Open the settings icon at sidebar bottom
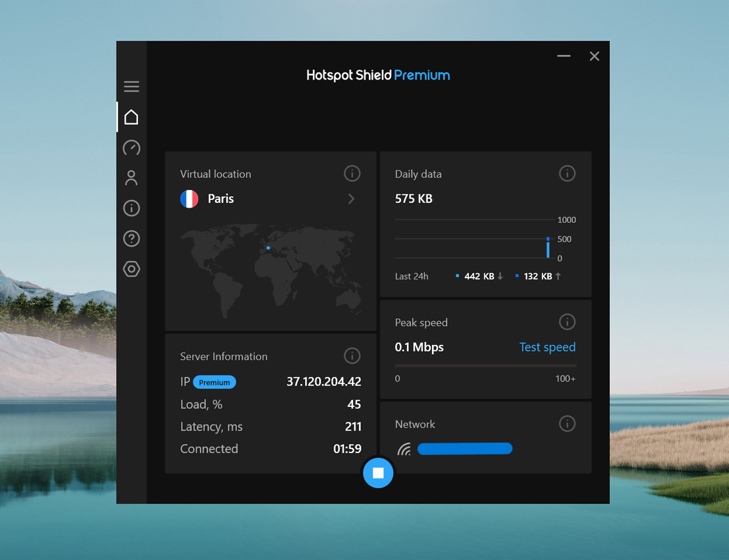Viewport: 729px width, 560px height. click(131, 268)
